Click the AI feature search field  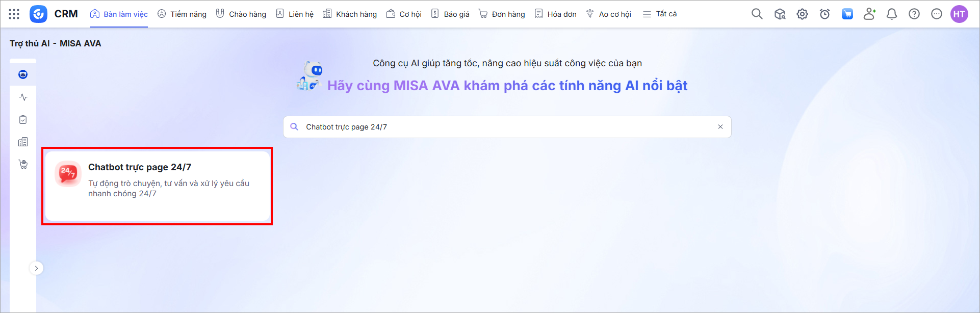pos(505,127)
